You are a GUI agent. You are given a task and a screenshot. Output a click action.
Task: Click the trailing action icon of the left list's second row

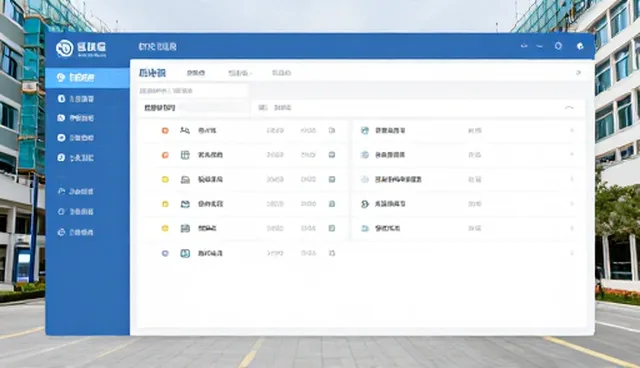[x=332, y=155]
